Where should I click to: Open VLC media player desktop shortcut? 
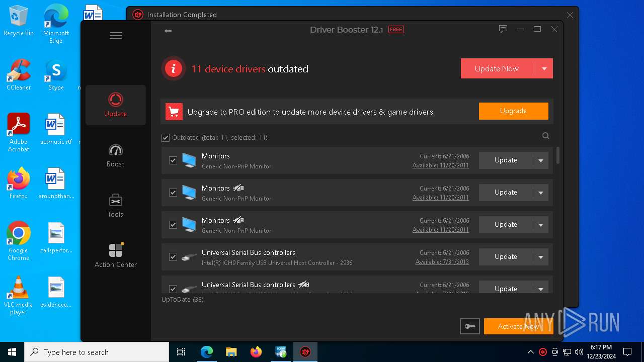point(19,296)
